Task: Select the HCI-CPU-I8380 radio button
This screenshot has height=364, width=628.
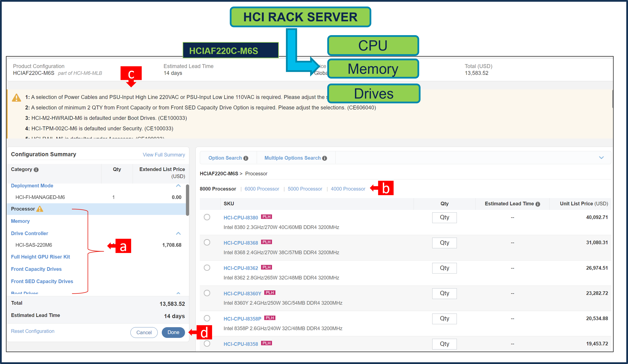Action: [x=207, y=217]
